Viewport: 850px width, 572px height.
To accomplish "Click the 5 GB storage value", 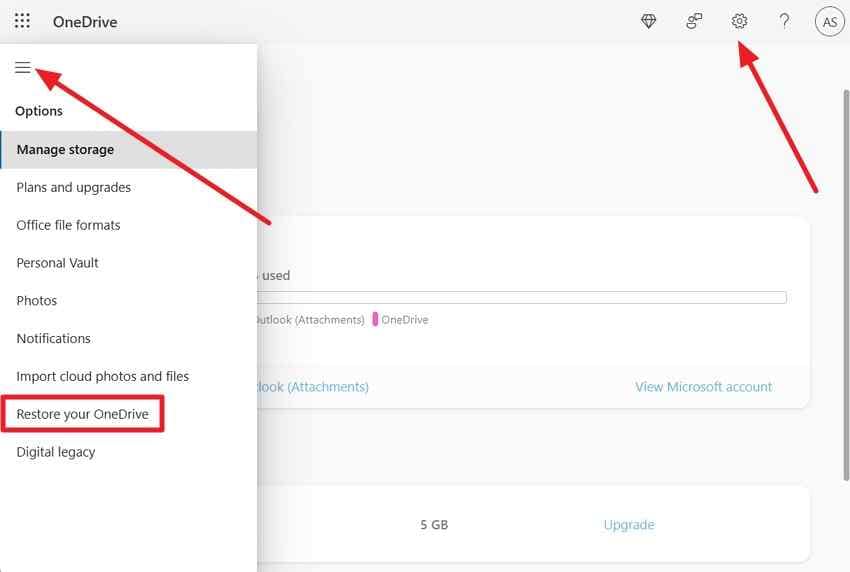I will point(434,525).
